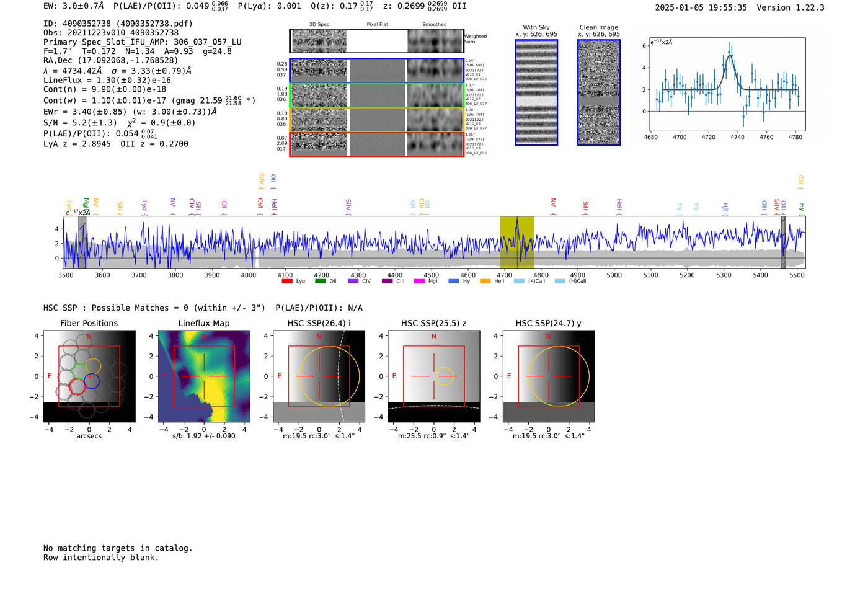
Task: Open the HSC SSP(24.7) y image
Action: pos(549,376)
